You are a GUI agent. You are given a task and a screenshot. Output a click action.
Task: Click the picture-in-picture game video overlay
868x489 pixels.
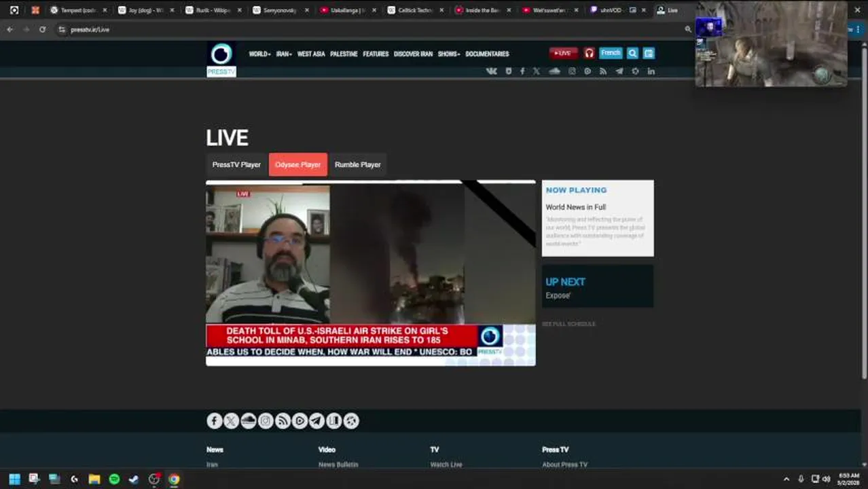771,44
